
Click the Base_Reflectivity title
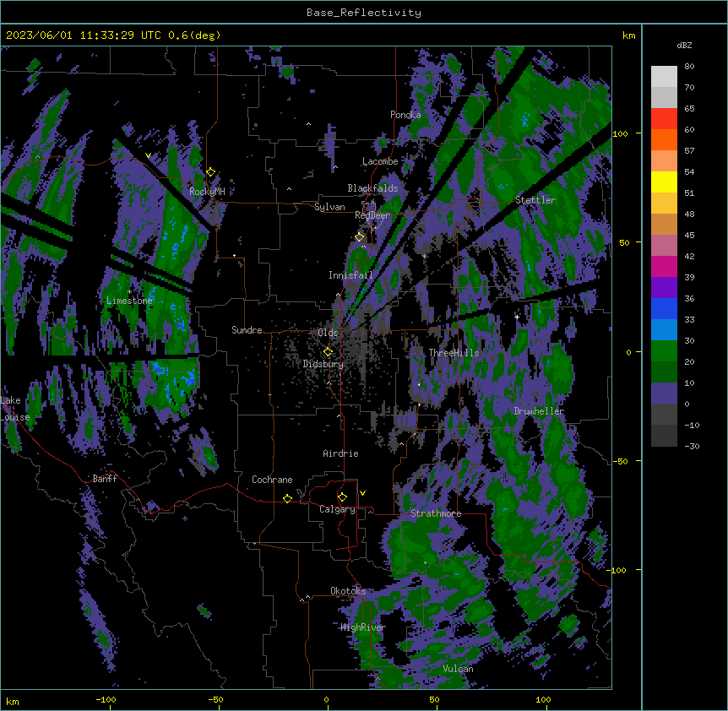(x=364, y=13)
